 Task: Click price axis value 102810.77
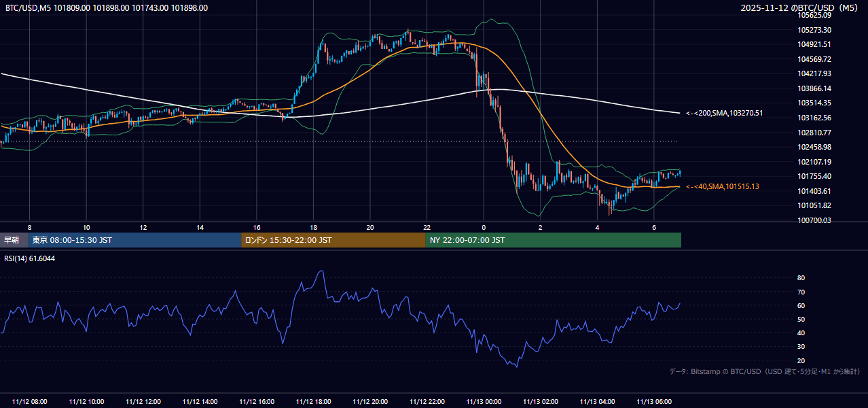815,133
